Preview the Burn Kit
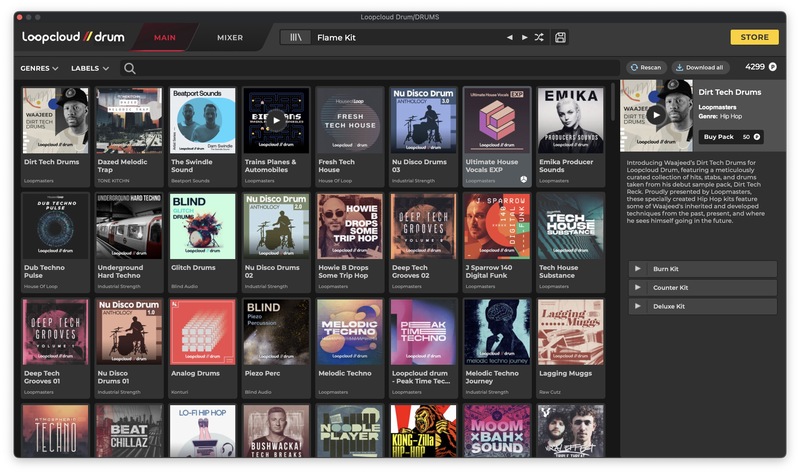800x474 pixels. (x=638, y=269)
